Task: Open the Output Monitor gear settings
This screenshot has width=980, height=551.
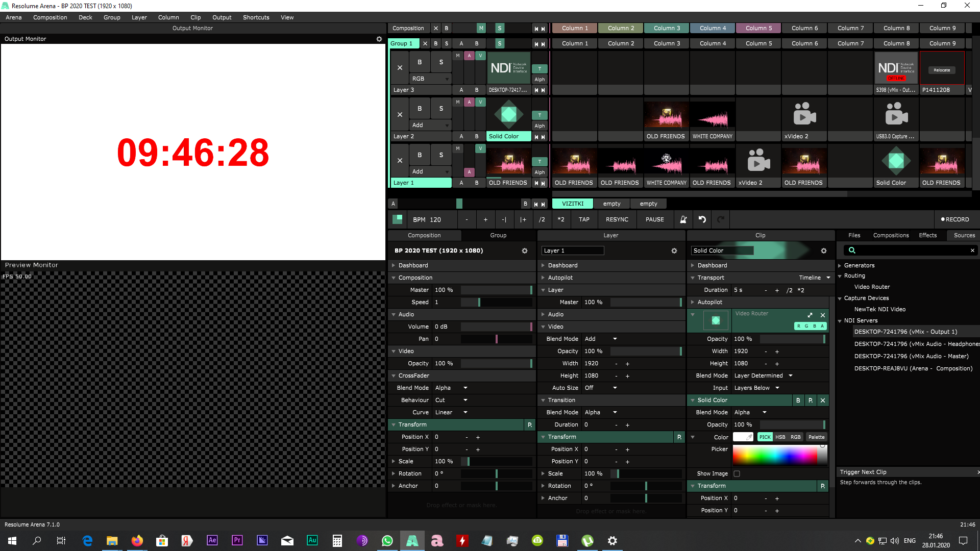Action: [379, 39]
